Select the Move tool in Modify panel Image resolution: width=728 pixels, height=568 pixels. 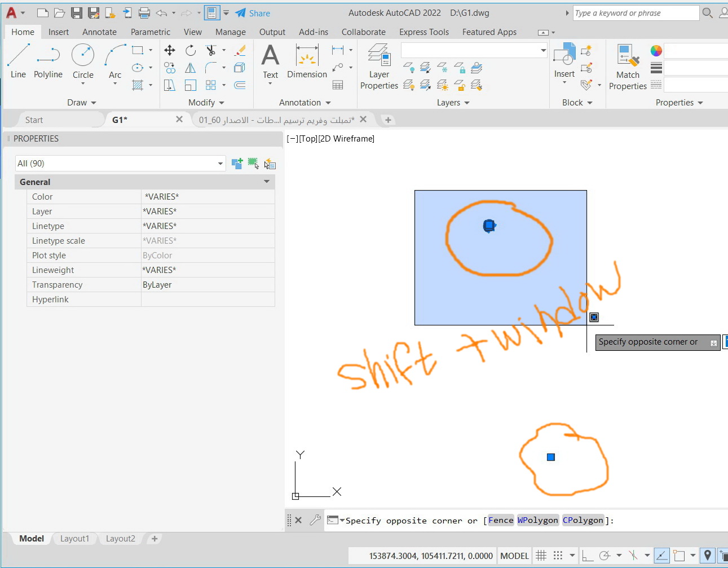(x=169, y=50)
